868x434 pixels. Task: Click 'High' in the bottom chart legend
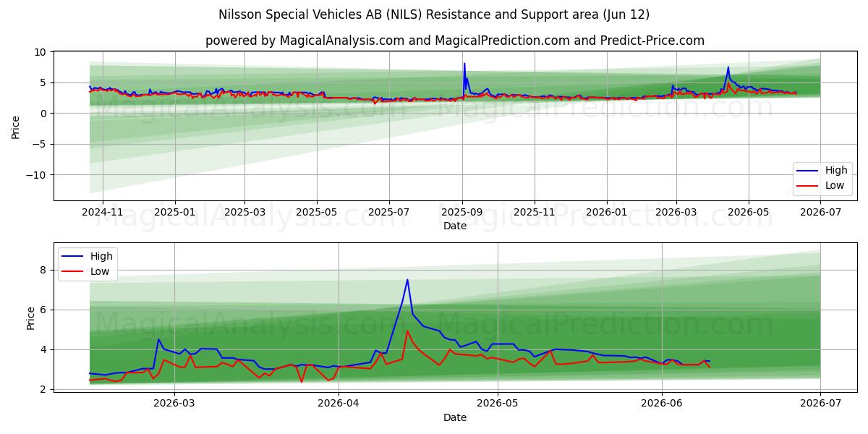tap(101, 256)
